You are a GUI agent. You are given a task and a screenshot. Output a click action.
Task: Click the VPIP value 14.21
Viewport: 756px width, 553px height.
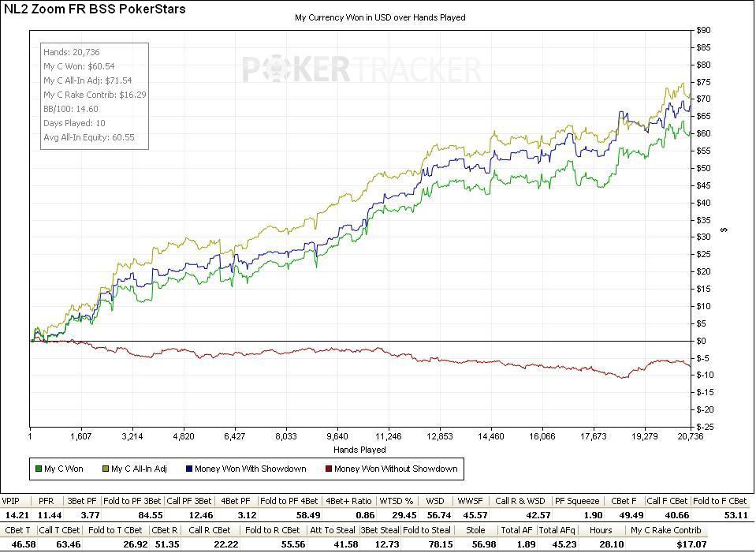tap(17, 515)
